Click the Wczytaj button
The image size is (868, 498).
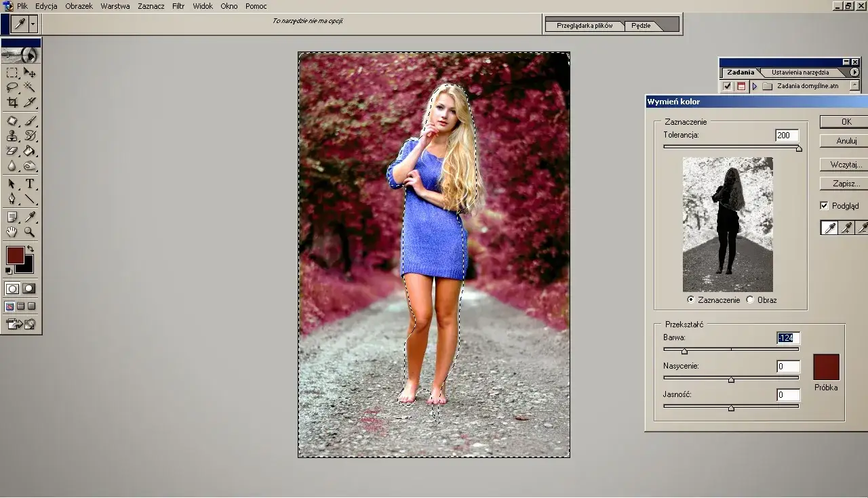pyautogui.click(x=843, y=165)
